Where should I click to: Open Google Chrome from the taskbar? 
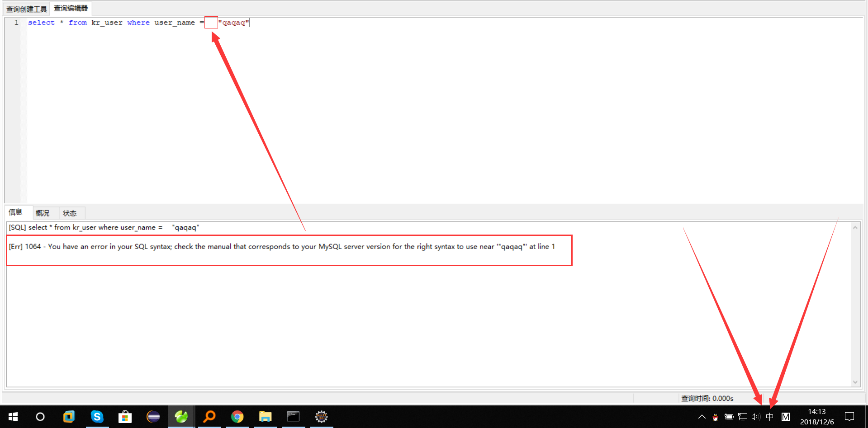(x=237, y=416)
